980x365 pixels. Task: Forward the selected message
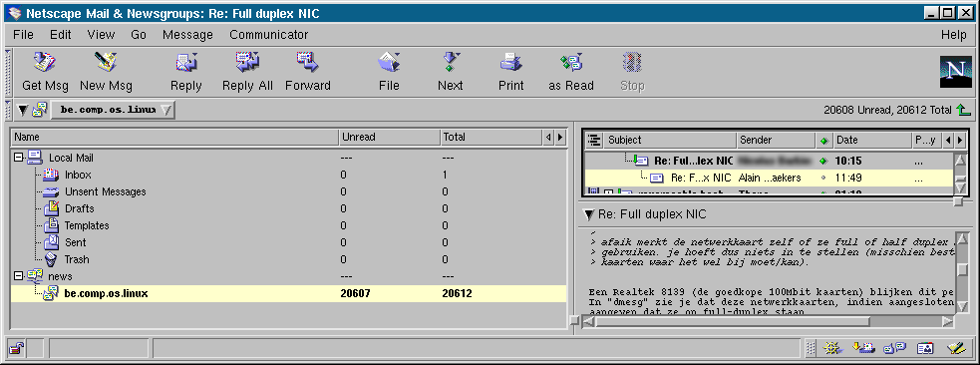308,72
